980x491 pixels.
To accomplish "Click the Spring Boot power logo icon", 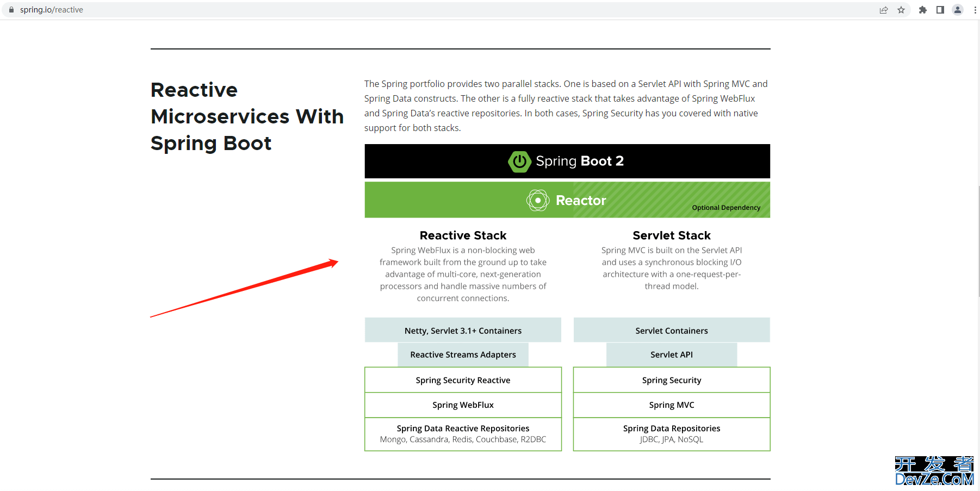I will (519, 161).
